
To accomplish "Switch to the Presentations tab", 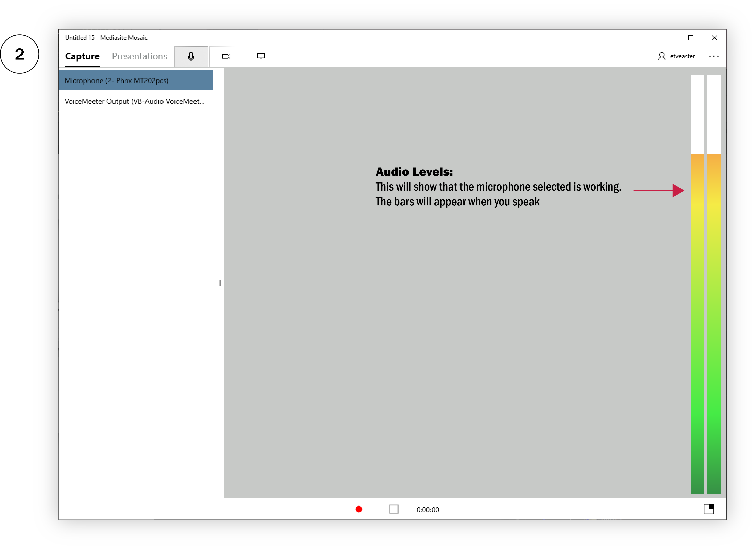I will [x=139, y=56].
